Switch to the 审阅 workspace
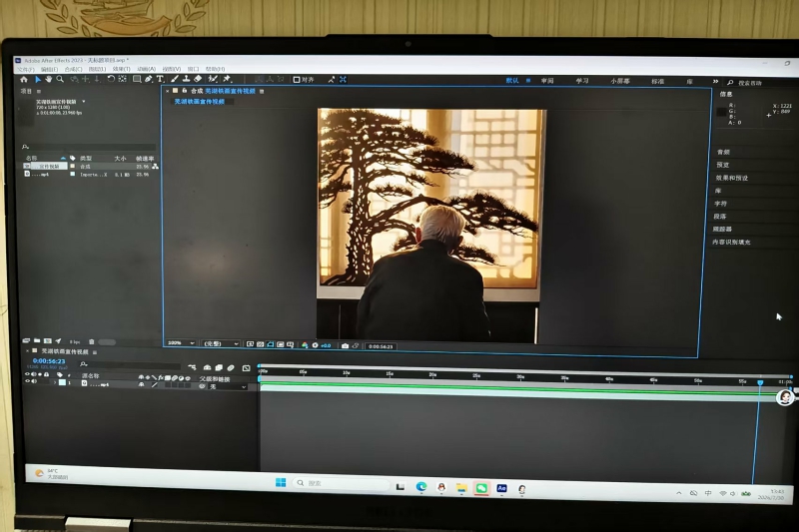This screenshot has height=532, width=799. [547, 81]
